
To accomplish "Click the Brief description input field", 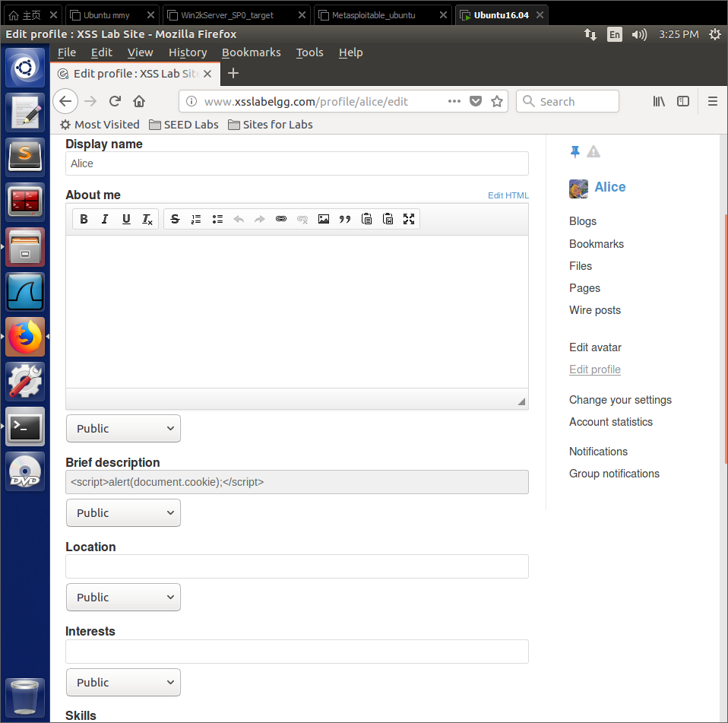I will (297, 482).
